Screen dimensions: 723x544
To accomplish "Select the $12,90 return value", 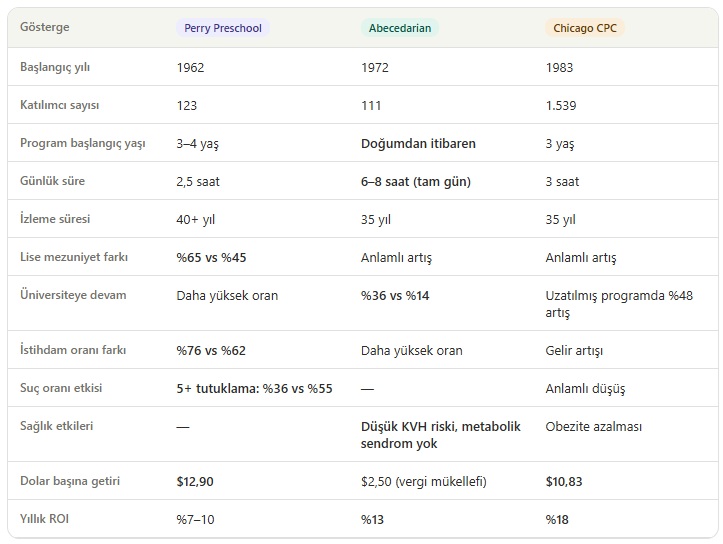I will (195, 482).
